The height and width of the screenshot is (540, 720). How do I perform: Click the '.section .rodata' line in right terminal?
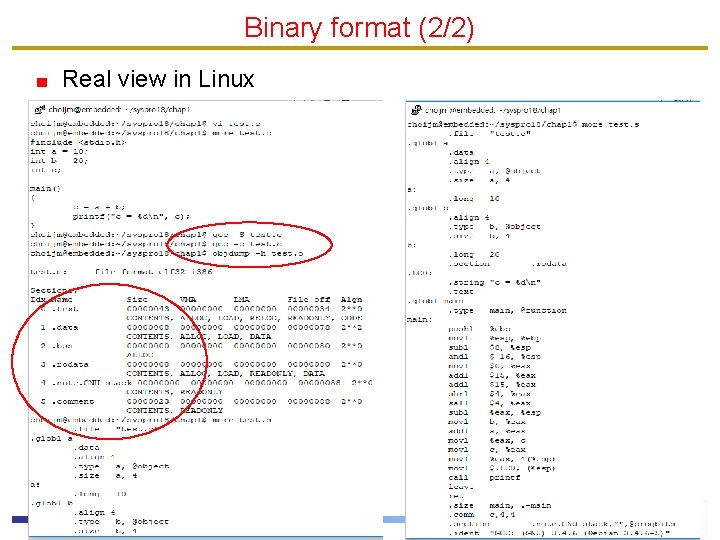[x=507, y=264]
